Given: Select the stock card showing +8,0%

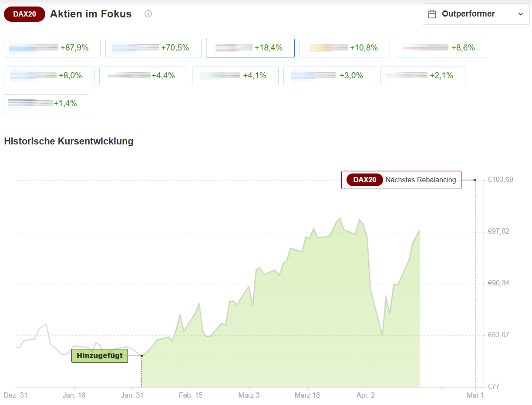Looking at the screenshot, I should [x=49, y=76].
